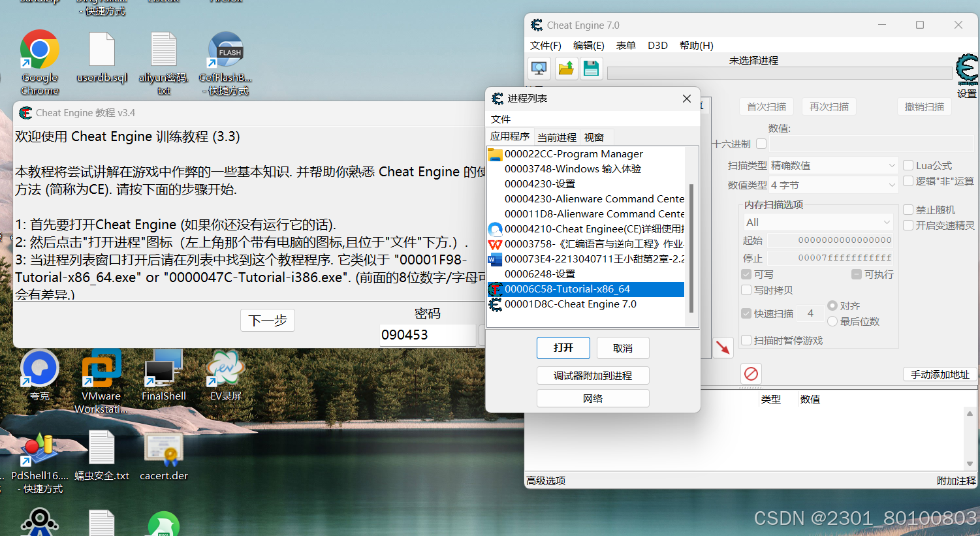Screen dimensions: 980x536
Task: Open the 表单 menu
Action: (x=626, y=45)
